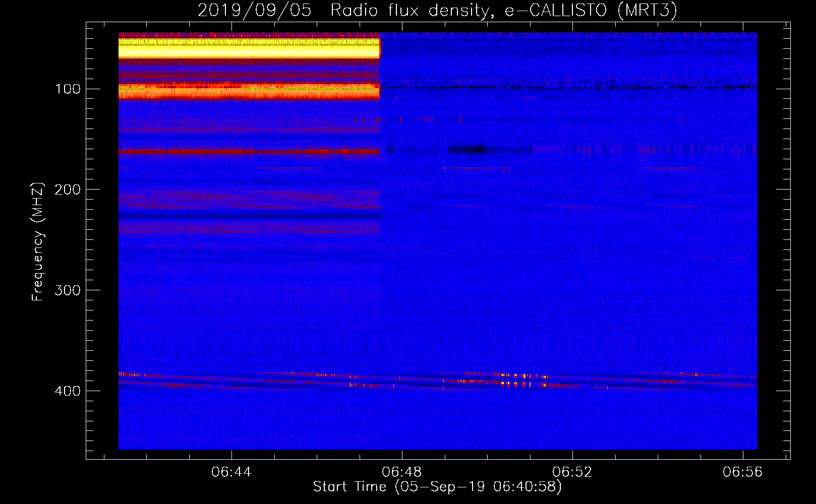Click the 100 frequency tick label
The height and width of the screenshot is (504, 816).
(x=68, y=89)
